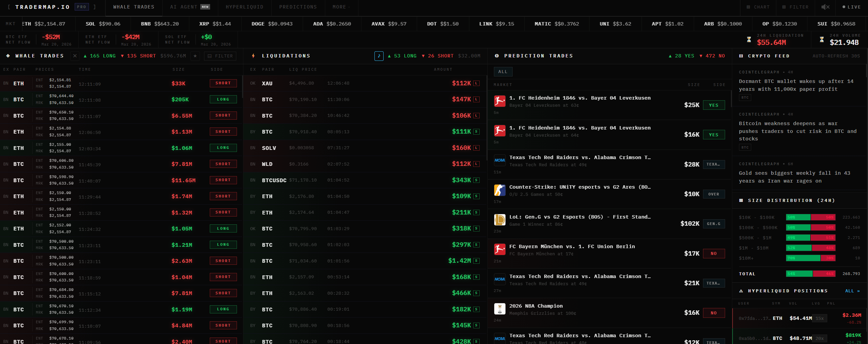Click the star icon in Whale Trades header
Image resolution: width=868 pixels, height=344 pixels.
(x=195, y=56)
